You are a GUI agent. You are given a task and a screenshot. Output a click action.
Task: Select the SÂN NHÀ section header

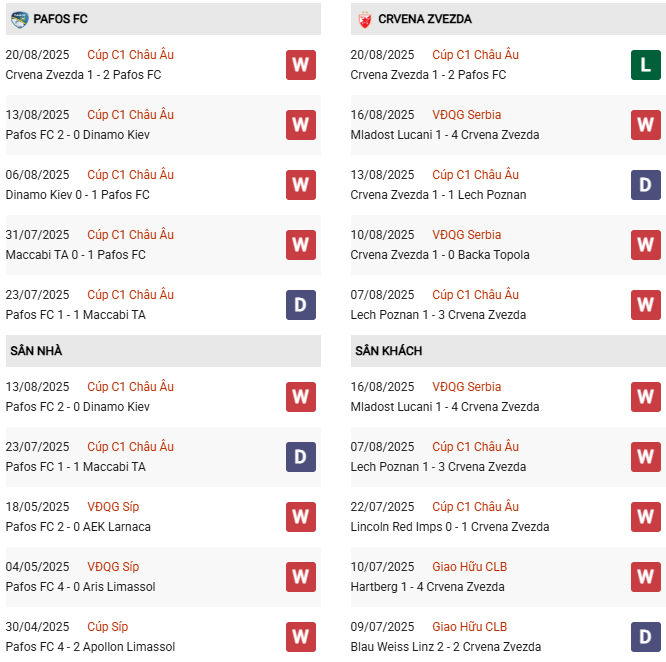click(x=36, y=351)
